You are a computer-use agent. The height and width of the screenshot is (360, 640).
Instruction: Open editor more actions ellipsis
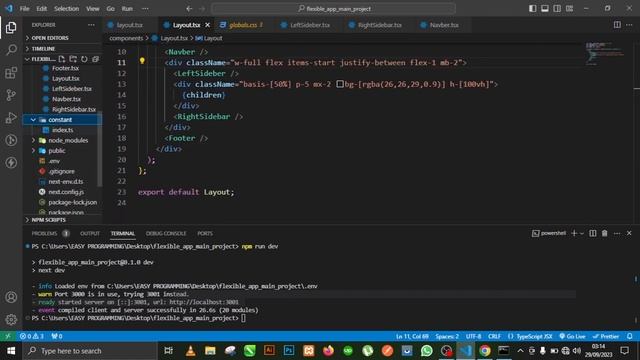coord(629,25)
